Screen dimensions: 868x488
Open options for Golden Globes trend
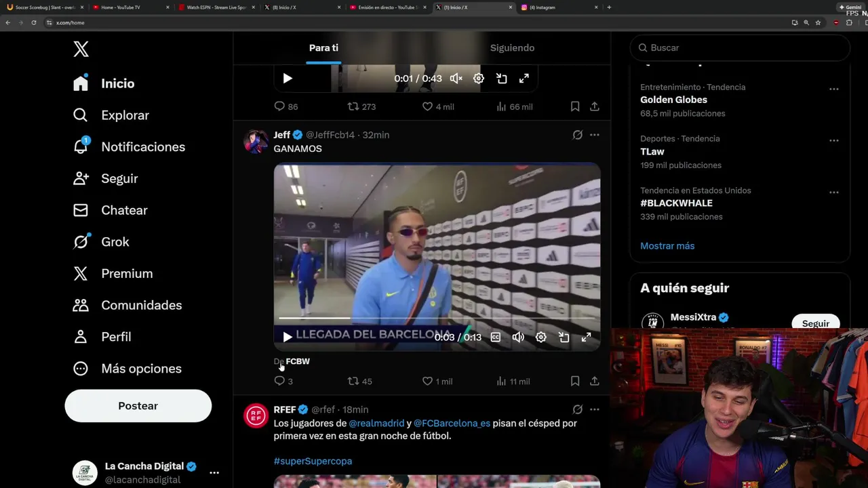(x=834, y=89)
